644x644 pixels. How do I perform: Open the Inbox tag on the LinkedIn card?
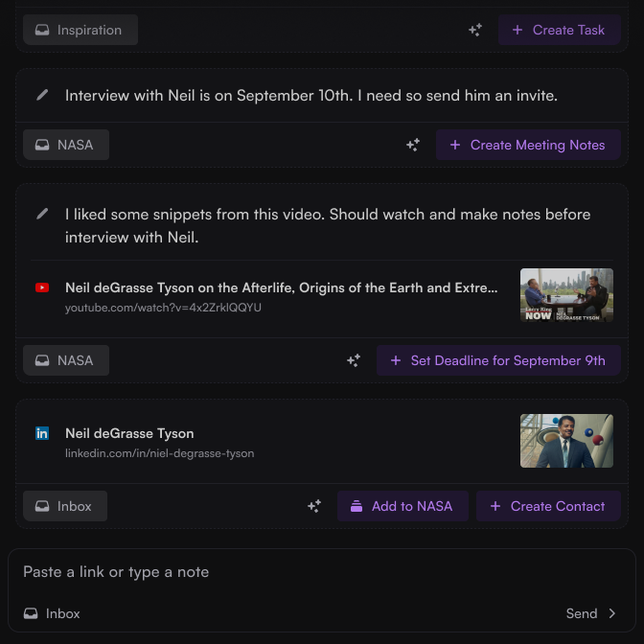65,506
